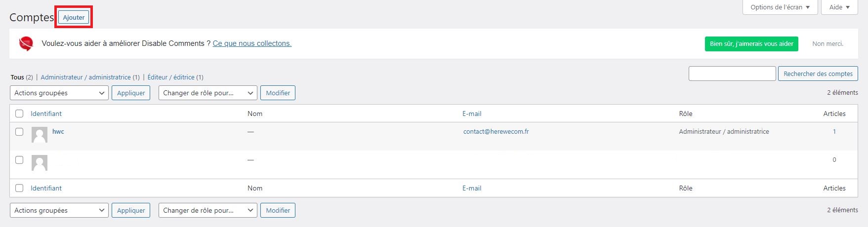
Task: Click the Disable Comments logo icon
Action: click(x=26, y=43)
